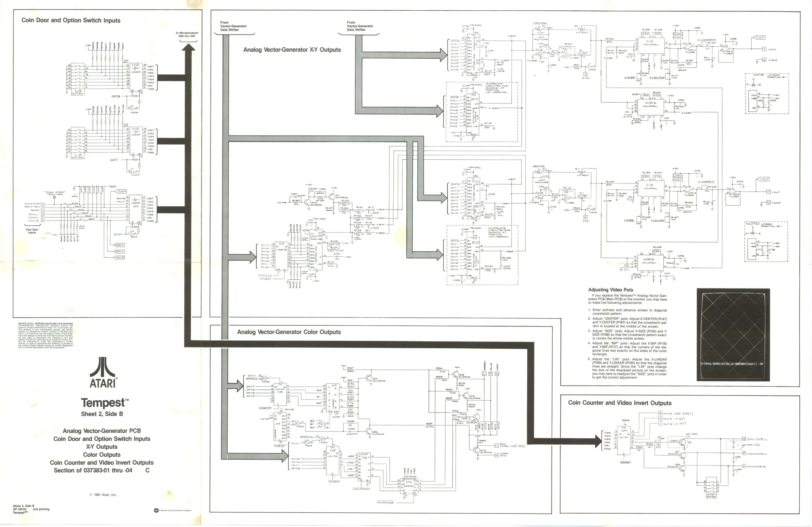Click the 'Y LINEARITY' pot label

click(x=707, y=182)
